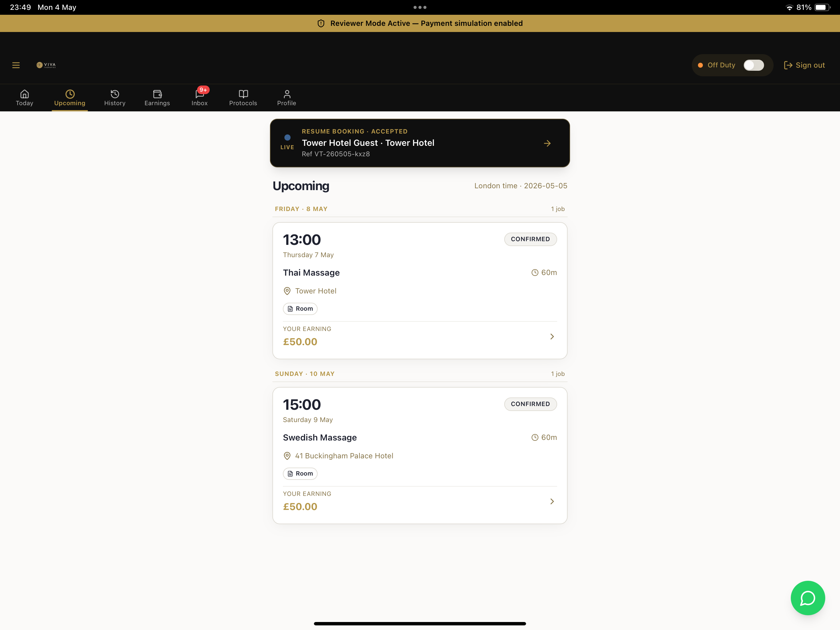The height and width of the screenshot is (630, 840).
Task: Open the Profile tab
Action: (x=287, y=98)
